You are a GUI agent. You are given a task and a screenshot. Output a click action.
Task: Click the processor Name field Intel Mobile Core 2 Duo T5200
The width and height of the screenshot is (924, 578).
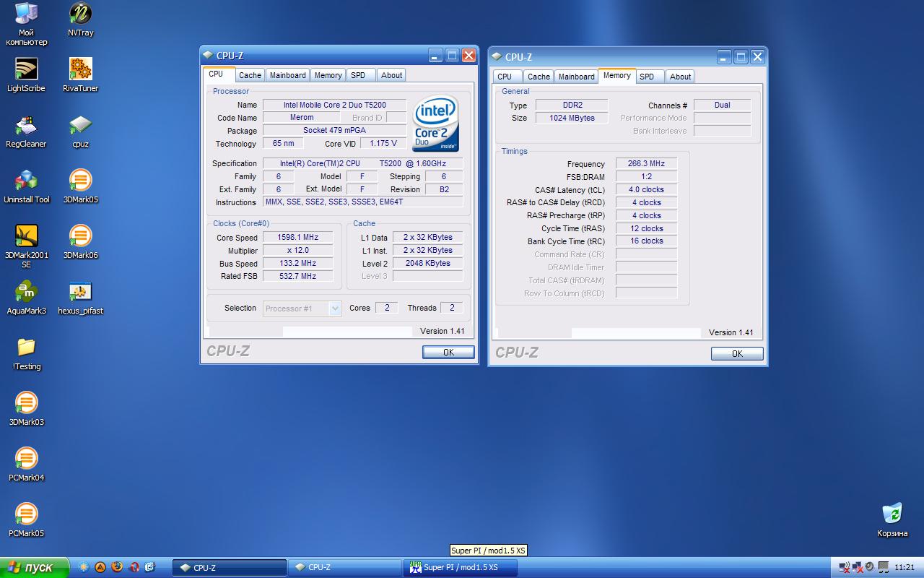[334, 105]
